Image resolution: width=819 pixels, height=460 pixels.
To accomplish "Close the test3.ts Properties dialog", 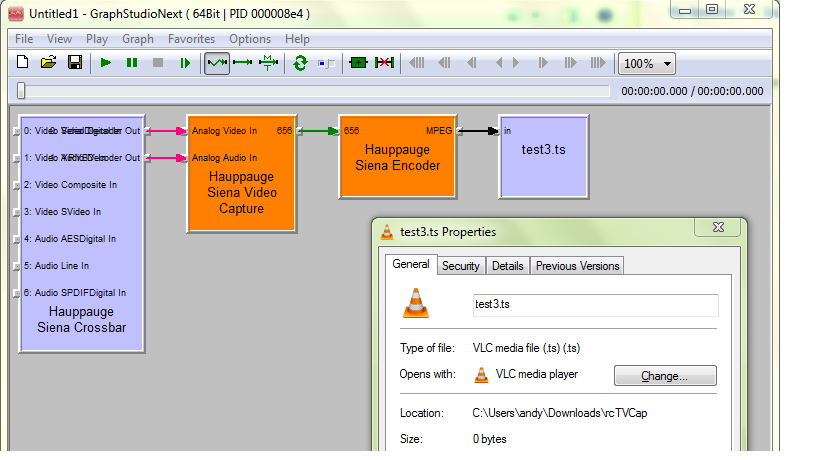I will (718, 227).
